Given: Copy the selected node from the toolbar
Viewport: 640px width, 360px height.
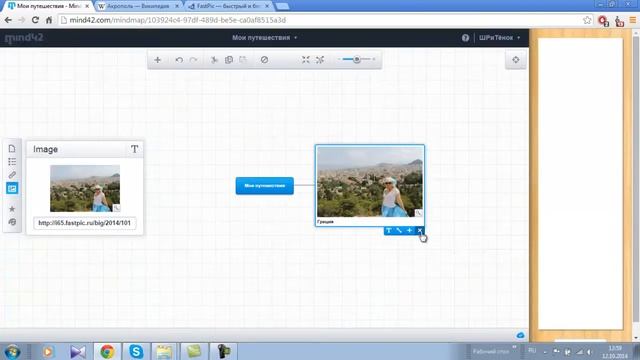Looking at the screenshot, I should pyautogui.click(x=229, y=60).
